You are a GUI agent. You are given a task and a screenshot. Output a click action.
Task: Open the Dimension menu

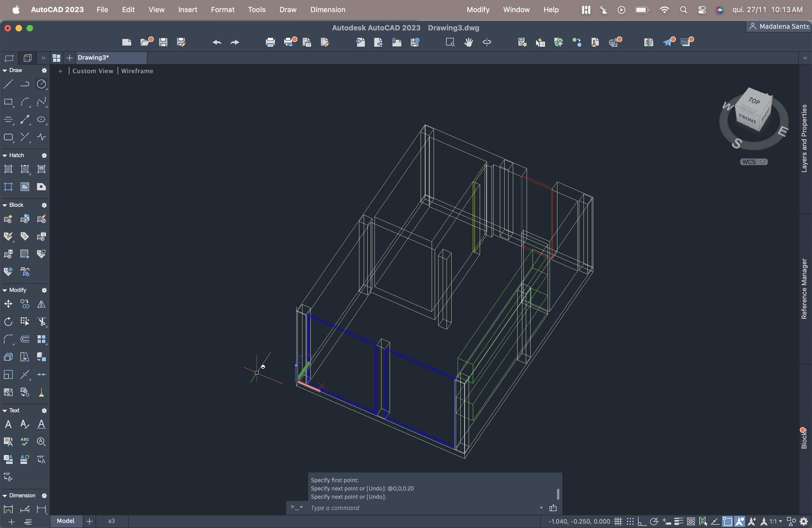pos(328,10)
